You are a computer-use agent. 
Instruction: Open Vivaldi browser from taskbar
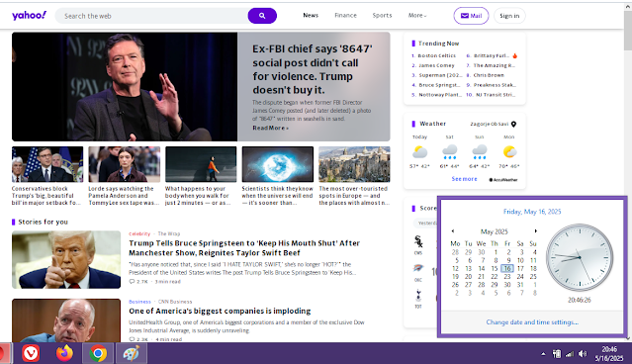point(31,353)
